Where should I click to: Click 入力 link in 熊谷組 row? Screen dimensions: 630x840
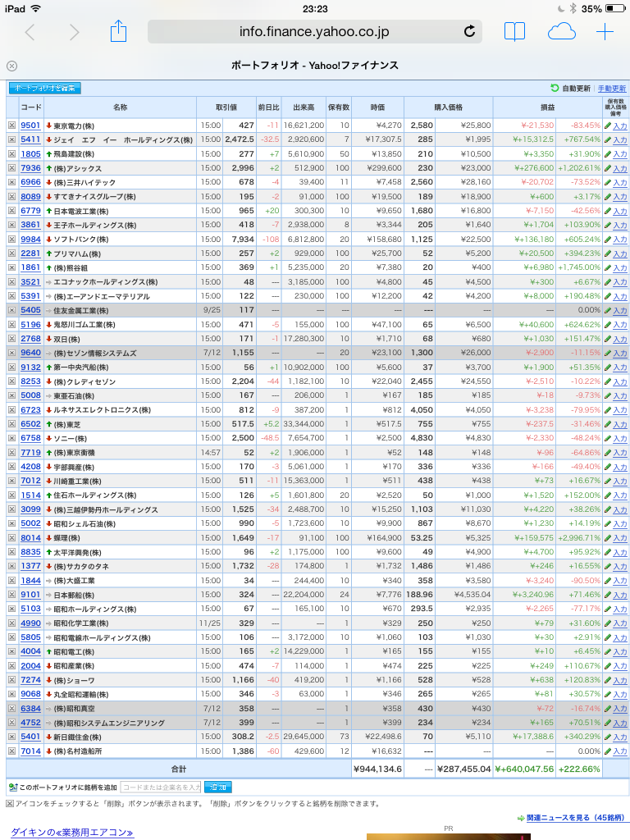coord(620,268)
